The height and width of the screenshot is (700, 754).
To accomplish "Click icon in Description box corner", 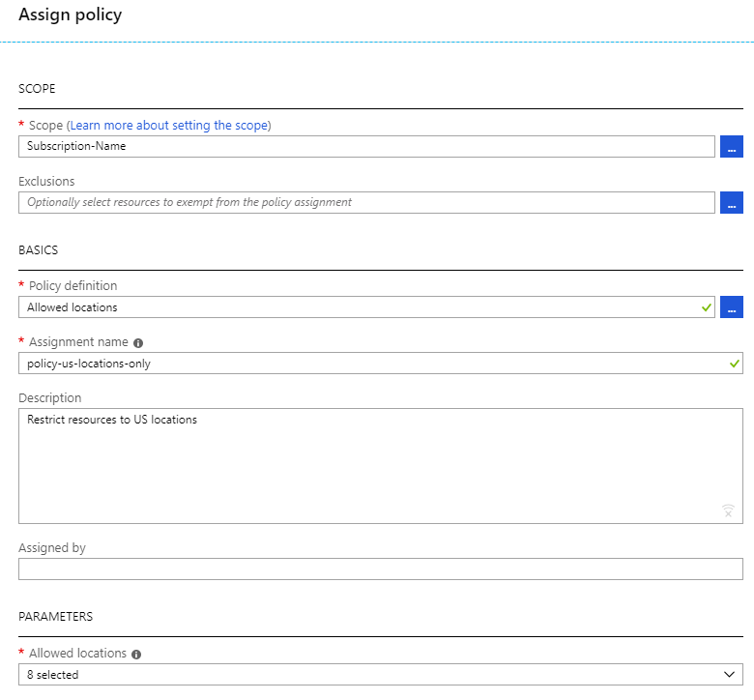I will [728, 510].
